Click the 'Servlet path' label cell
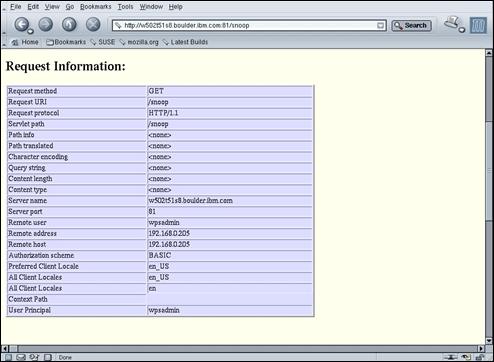Screen dimensions: 494x362 click(77, 124)
